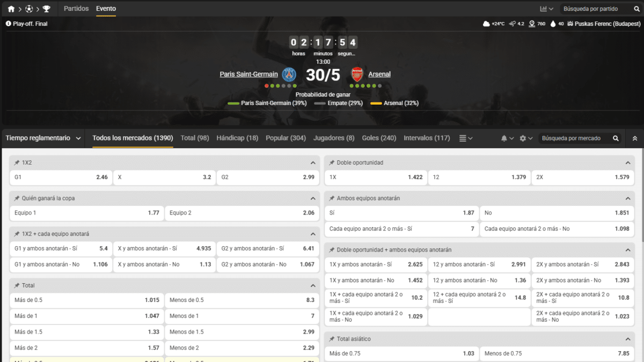This screenshot has height=362, width=644.
Task: Open the Total (98) tab
Action: (x=195, y=138)
